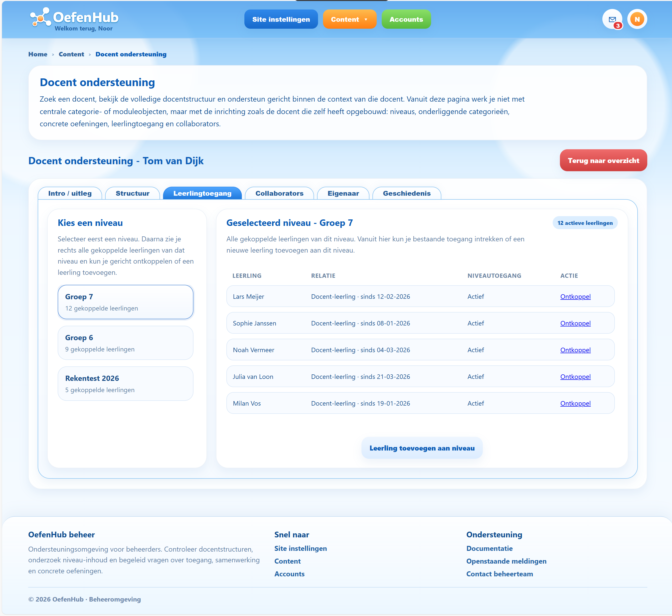Select the Groep 6 level card
This screenshot has width=672, height=616.
126,343
